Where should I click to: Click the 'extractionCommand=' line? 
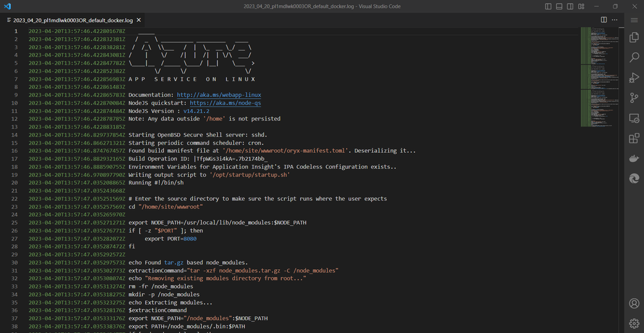point(233,270)
